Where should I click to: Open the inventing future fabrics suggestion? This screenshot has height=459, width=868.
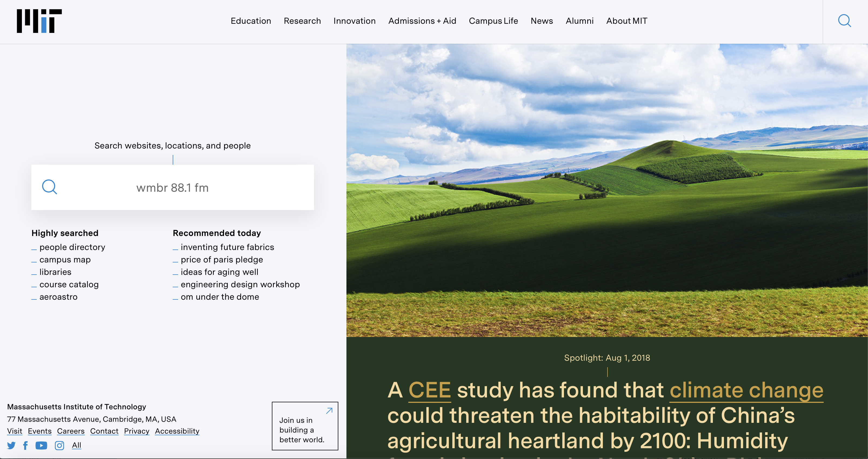point(228,247)
